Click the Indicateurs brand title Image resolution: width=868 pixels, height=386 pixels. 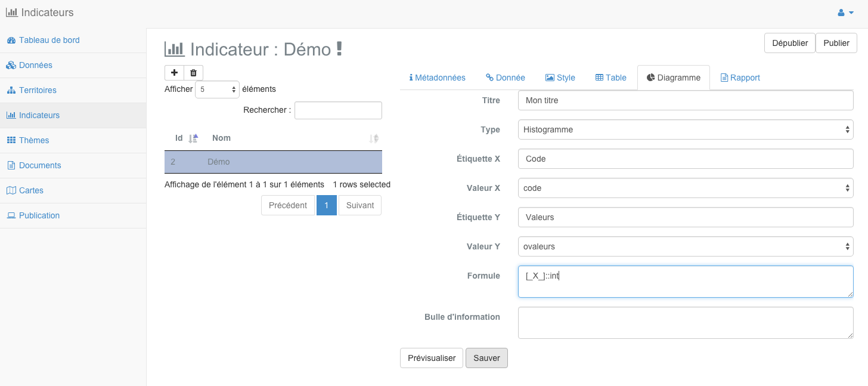coord(48,12)
